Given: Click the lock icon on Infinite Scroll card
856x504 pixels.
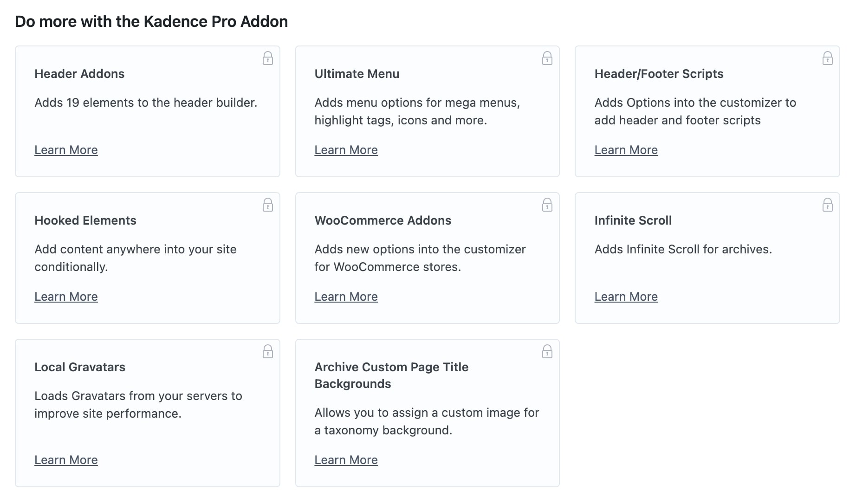Looking at the screenshot, I should click(x=827, y=205).
